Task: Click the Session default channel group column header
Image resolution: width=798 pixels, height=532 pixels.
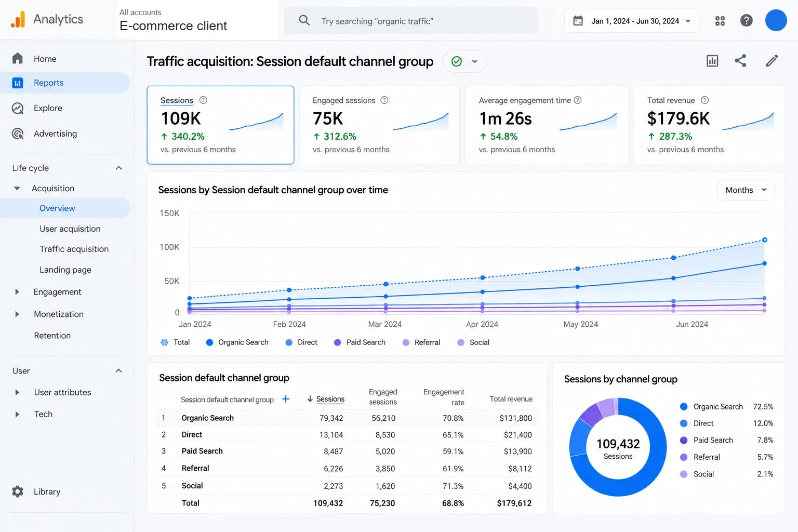Action: (227, 400)
